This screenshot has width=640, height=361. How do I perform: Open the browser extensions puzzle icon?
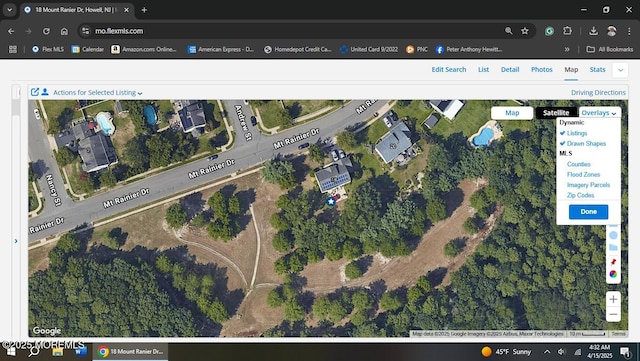click(567, 31)
